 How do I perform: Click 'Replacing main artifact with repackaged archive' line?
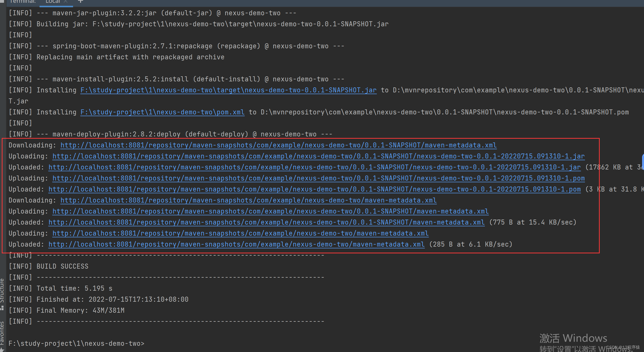pos(116,57)
